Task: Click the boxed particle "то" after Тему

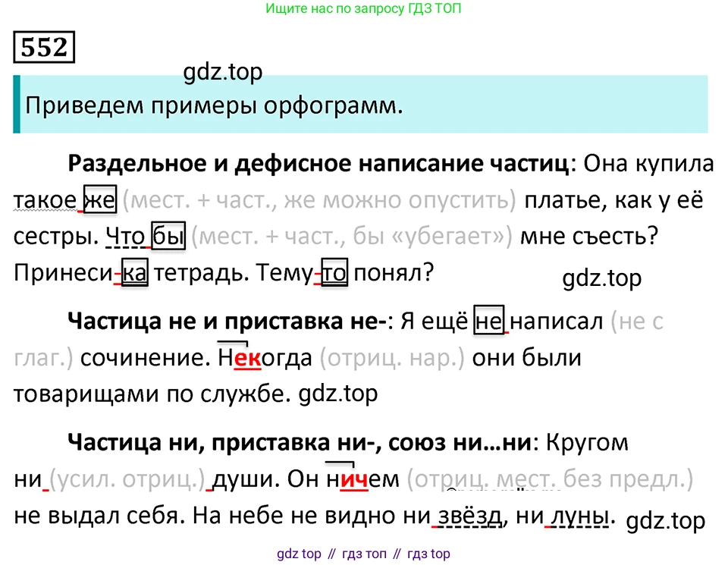Action: pyautogui.click(x=334, y=273)
